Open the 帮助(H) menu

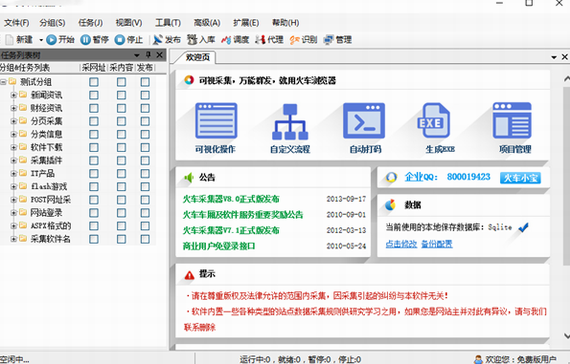click(285, 23)
